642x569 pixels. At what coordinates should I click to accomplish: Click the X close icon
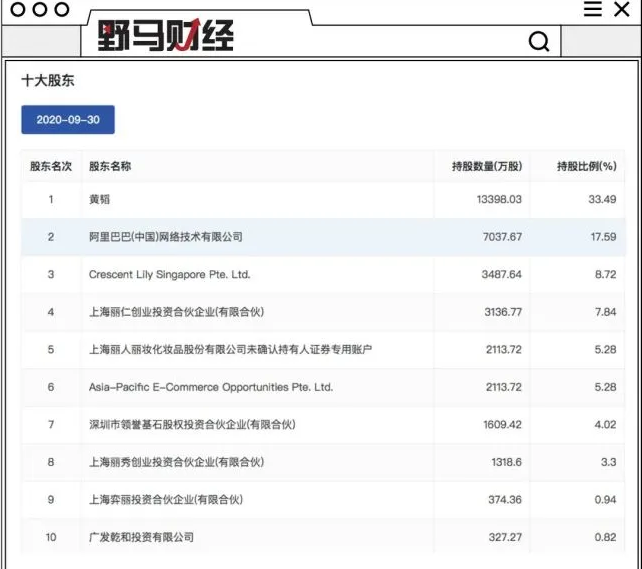tap(622, 9)
